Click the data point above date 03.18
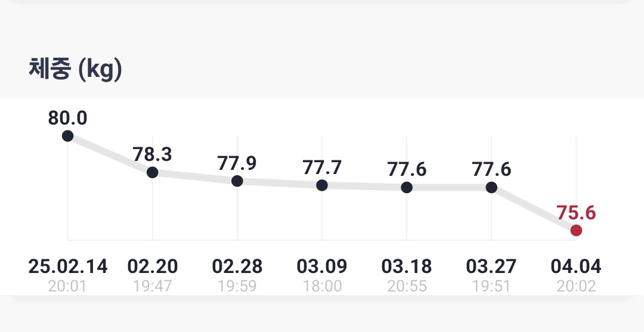 click(x=407, y=187)
